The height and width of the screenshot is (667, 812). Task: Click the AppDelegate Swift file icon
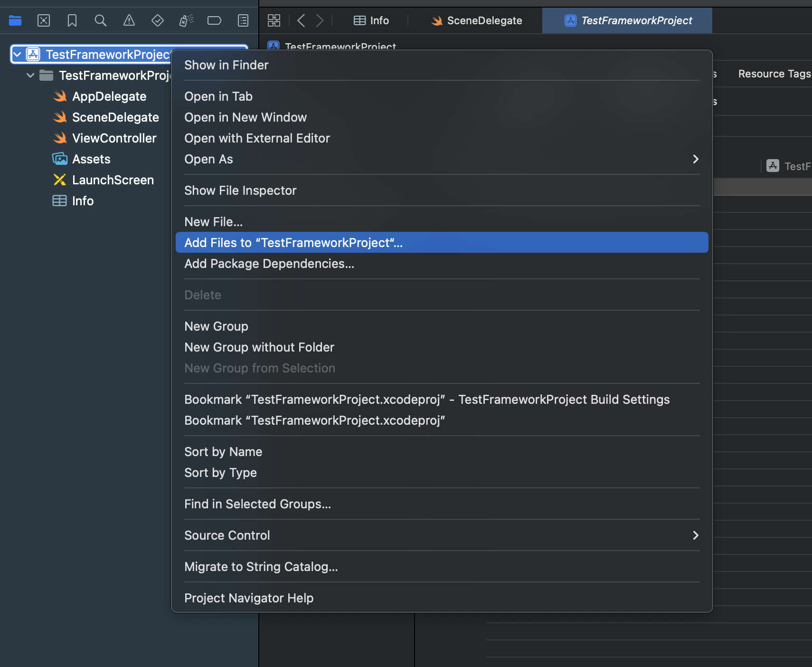(x=60, y=96)
